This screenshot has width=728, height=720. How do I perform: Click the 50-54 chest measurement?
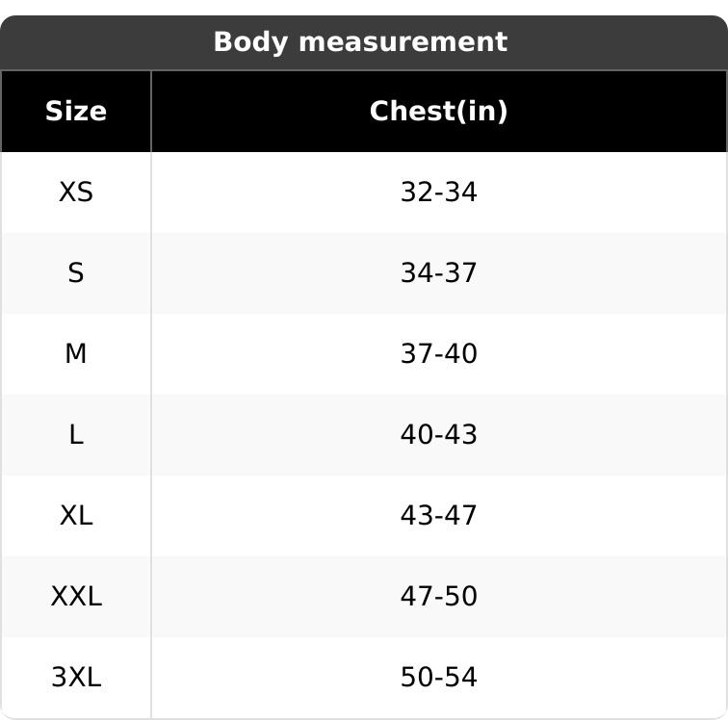pos(438,678)
